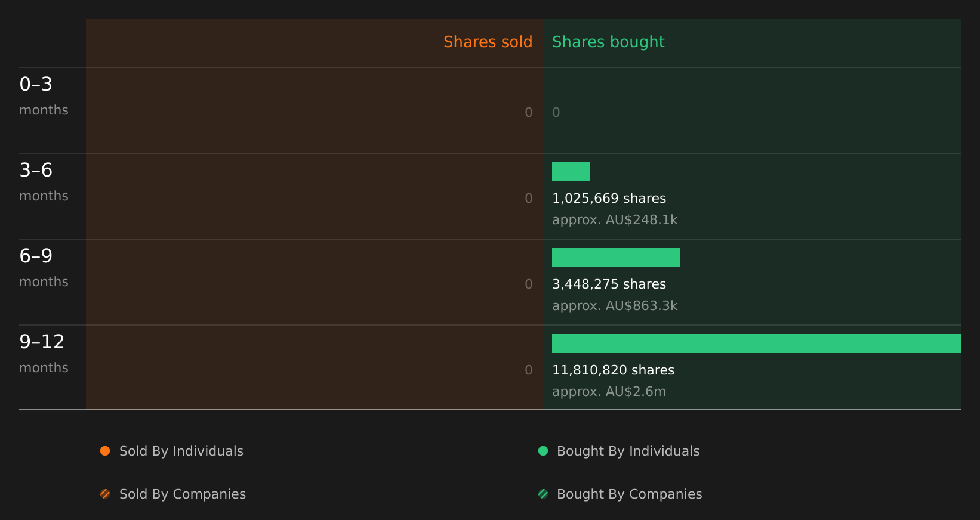Click the striped Sold By Companies legend icon
The image size is (980, 520).
click(105, 494)
